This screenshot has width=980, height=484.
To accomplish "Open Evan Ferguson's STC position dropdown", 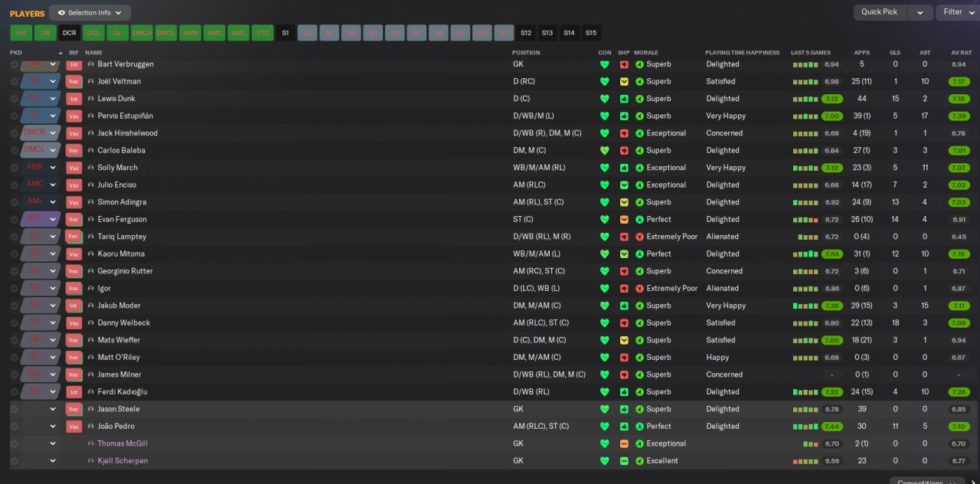I will tap(53, 219).
